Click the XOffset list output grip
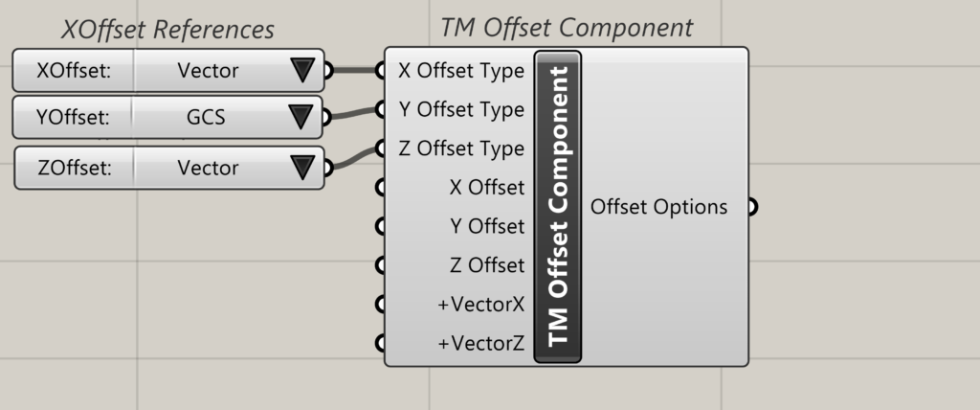 click(329, 70)
